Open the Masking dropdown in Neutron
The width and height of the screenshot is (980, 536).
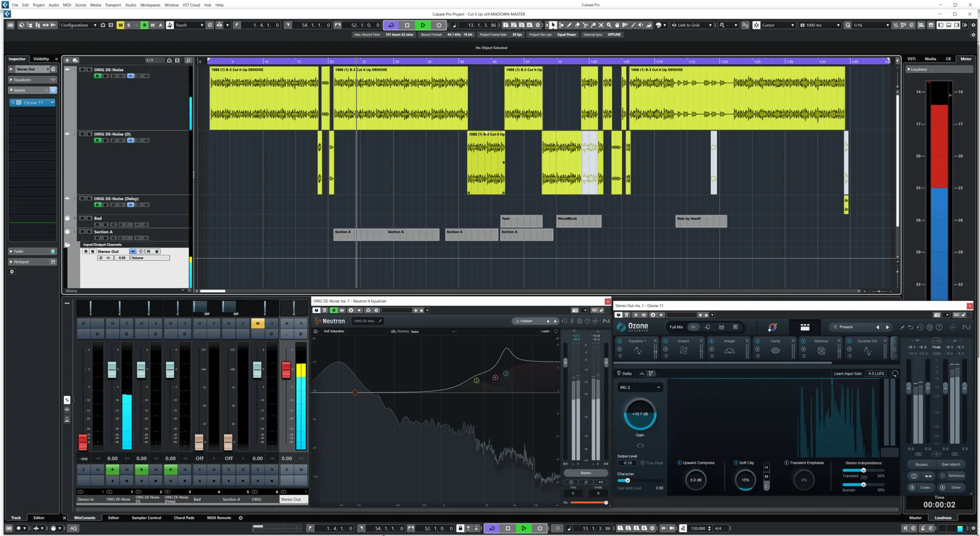point(433,331)
